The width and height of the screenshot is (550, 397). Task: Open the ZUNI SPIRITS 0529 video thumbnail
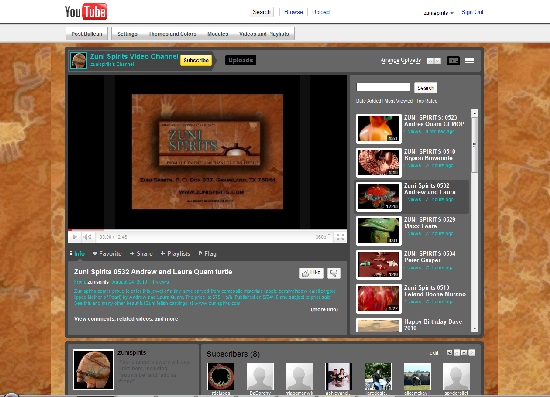pos(378,230)
